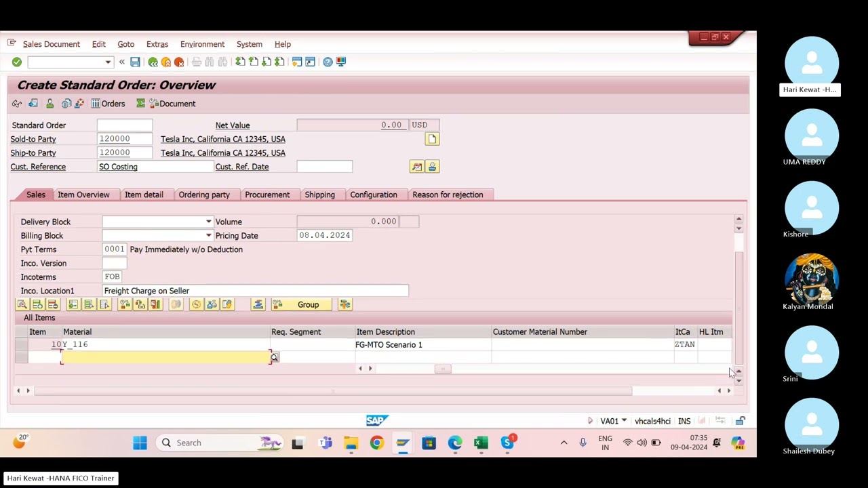Switch to the Configuration tab
This screenshot has width=868, height=488.
[x=374, y=195]
